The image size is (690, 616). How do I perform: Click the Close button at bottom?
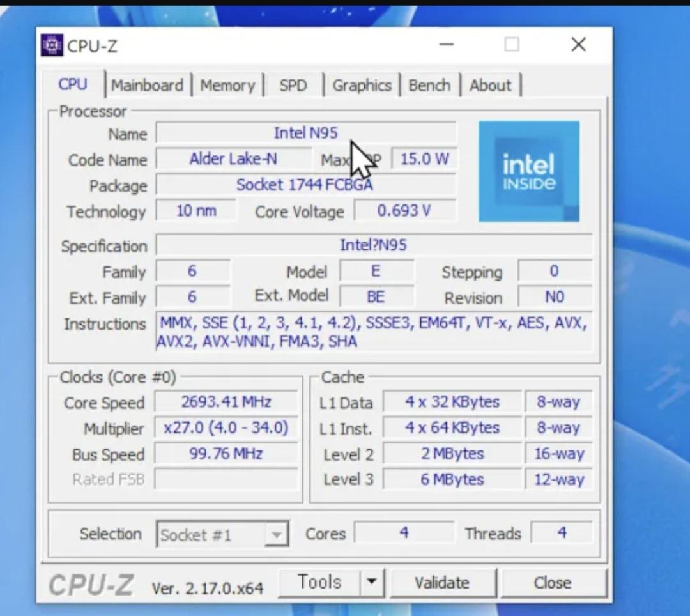(553, 582)
